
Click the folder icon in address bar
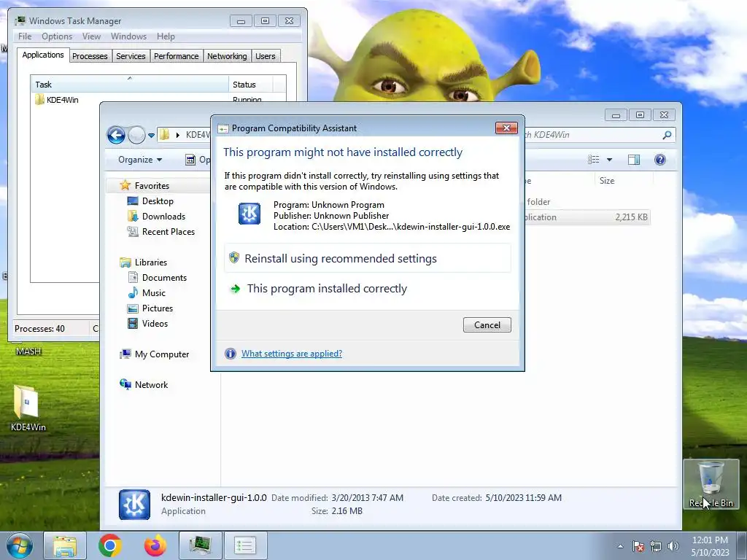(x=164, y=135)
